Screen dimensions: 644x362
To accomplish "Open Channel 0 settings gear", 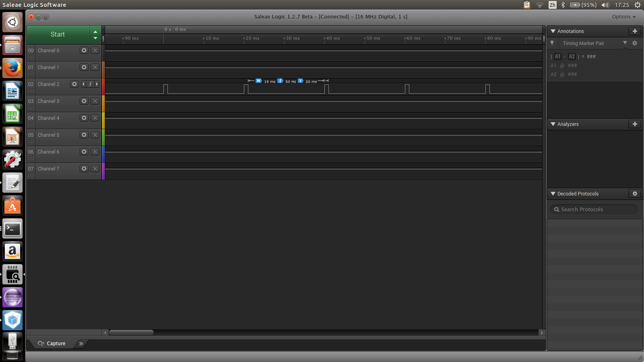I will point(84,50).
